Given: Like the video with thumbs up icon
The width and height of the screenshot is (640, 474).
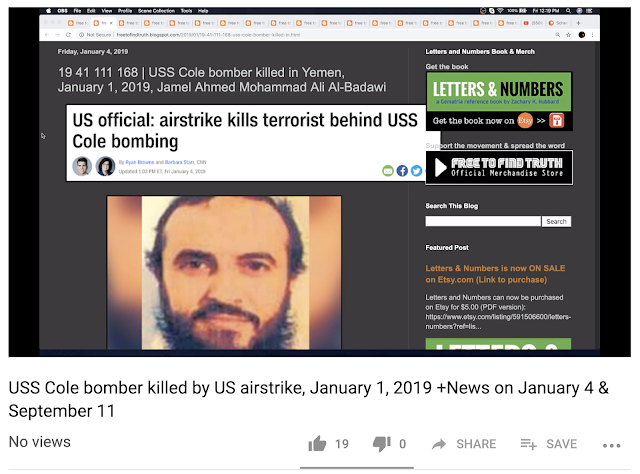Looking at the screenshot, I should [x=317, y=443].
